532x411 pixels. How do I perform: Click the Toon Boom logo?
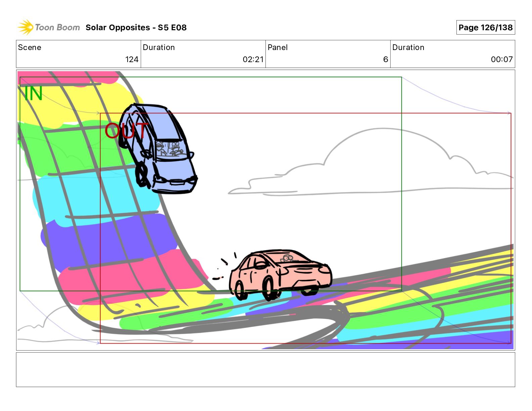click(x=49, y=27)
